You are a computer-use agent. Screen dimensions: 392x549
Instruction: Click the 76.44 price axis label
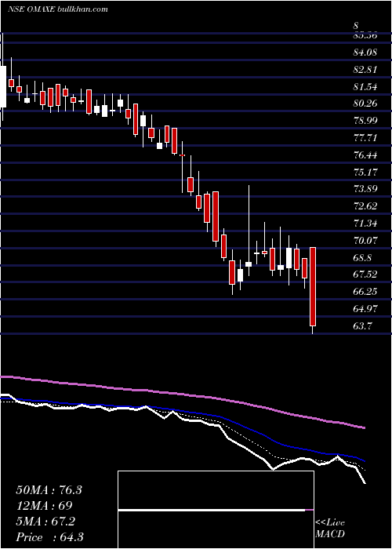click(x=365, y=155)
